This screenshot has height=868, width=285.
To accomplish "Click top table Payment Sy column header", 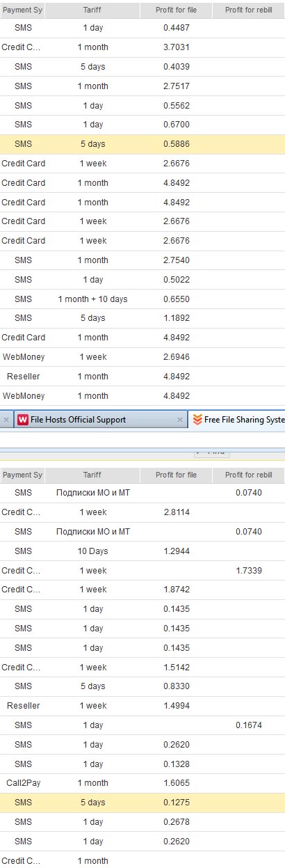I will pyautogui.click(x=23, y=10).
